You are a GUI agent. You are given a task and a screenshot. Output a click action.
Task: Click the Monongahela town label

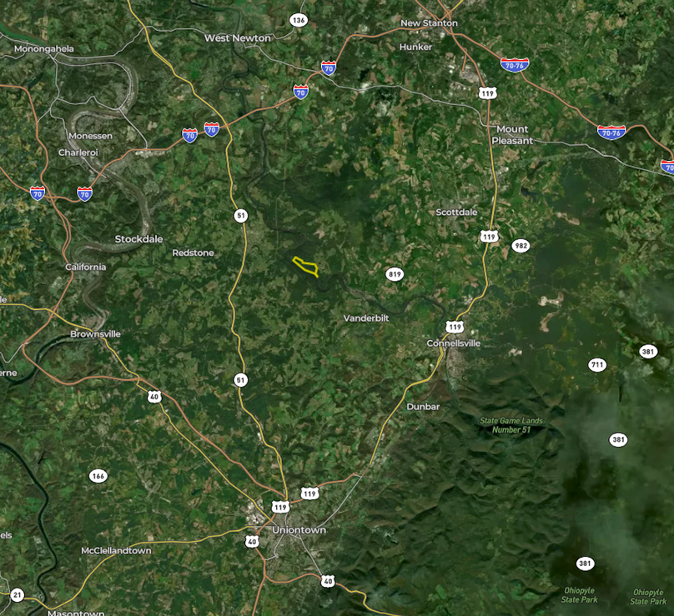pyautogui.click(x=44, y=49)
